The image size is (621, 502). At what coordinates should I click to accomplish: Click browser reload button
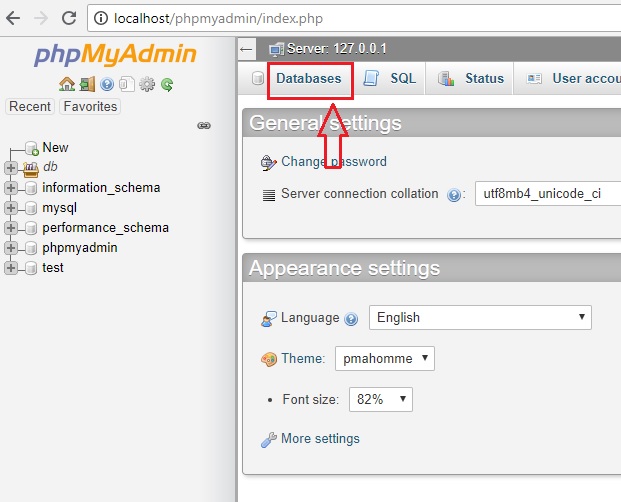[x=69, y=18]
